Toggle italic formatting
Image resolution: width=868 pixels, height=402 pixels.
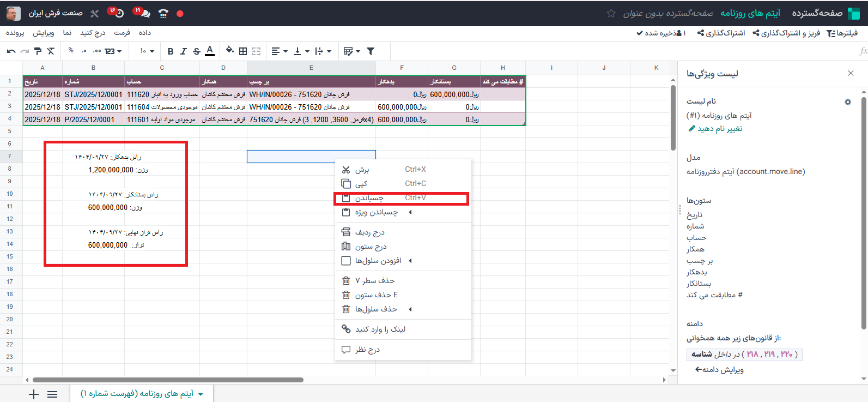(184, 51)
